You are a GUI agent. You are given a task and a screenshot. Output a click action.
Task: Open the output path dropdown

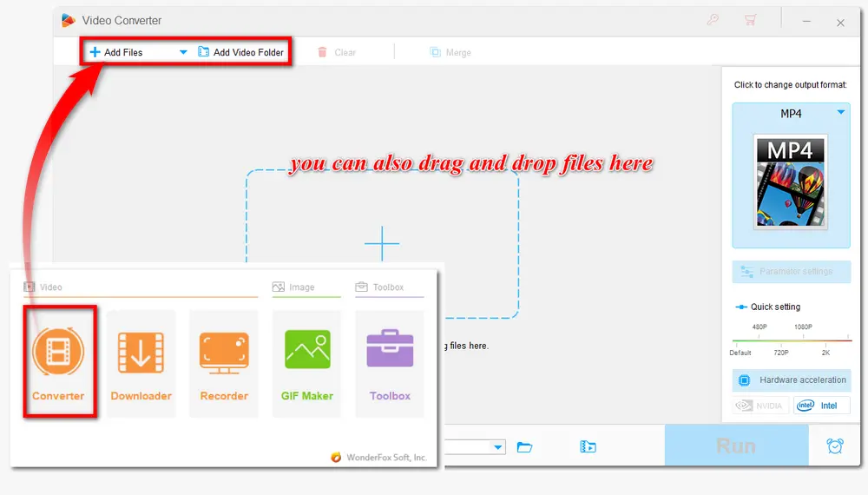498,447
